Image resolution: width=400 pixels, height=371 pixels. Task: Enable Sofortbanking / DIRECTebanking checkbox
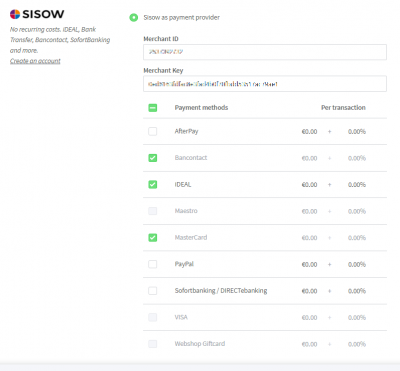153,291
